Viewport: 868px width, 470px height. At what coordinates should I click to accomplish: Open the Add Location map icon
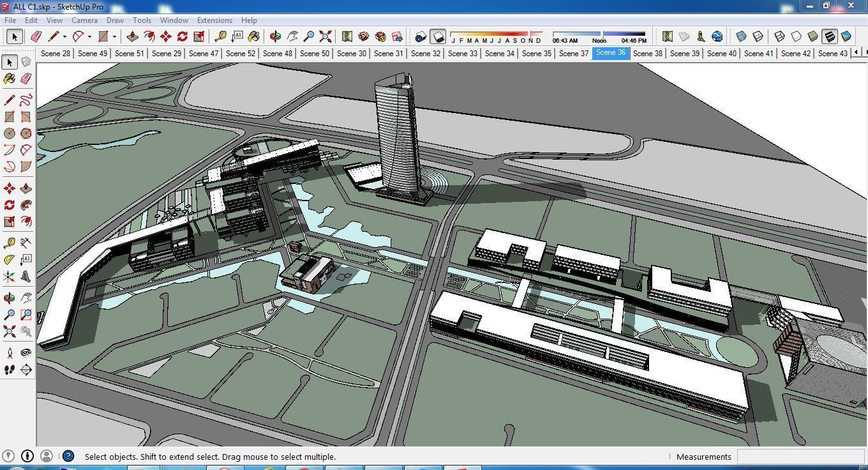click(x=347, y=36)
